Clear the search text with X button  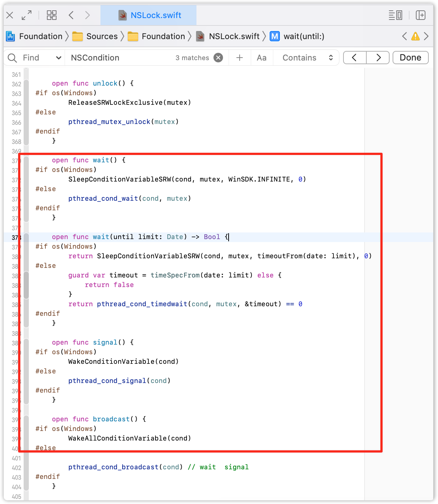click(x=219, y=58)
